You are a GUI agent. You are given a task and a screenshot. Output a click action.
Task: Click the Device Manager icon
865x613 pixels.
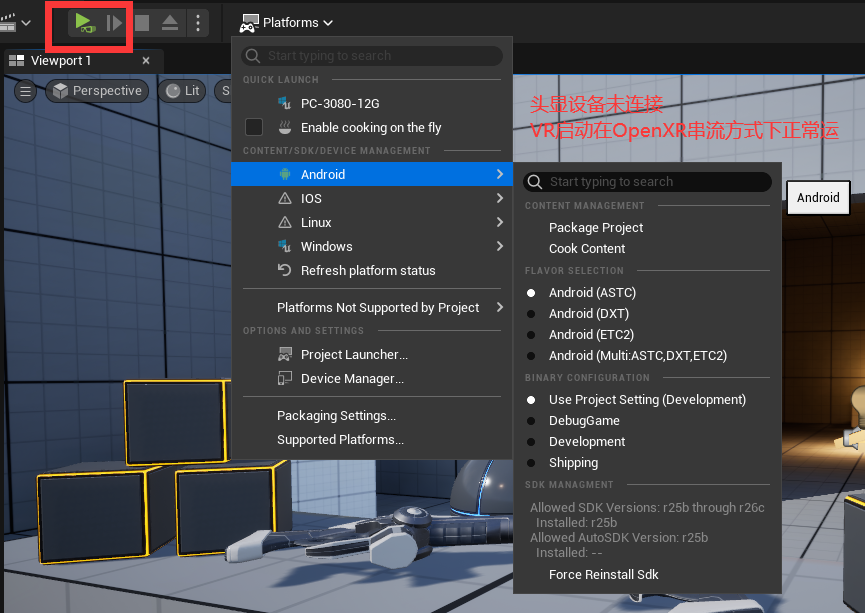(x=285, y=379)
